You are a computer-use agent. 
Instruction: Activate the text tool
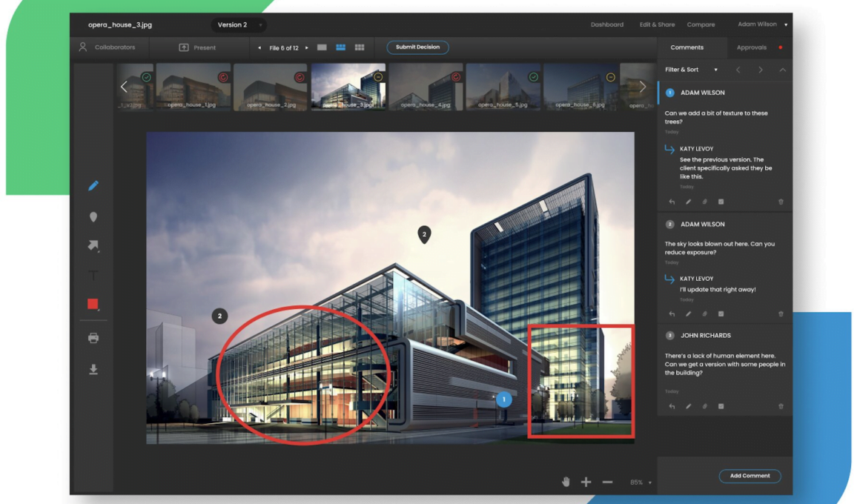coord(93,276)
